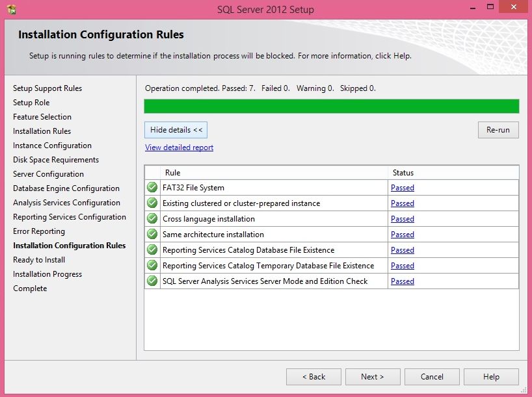Click the green check icon beside FAT32 File System
Screen dimensions: 532x397
(x=152, y=187)
